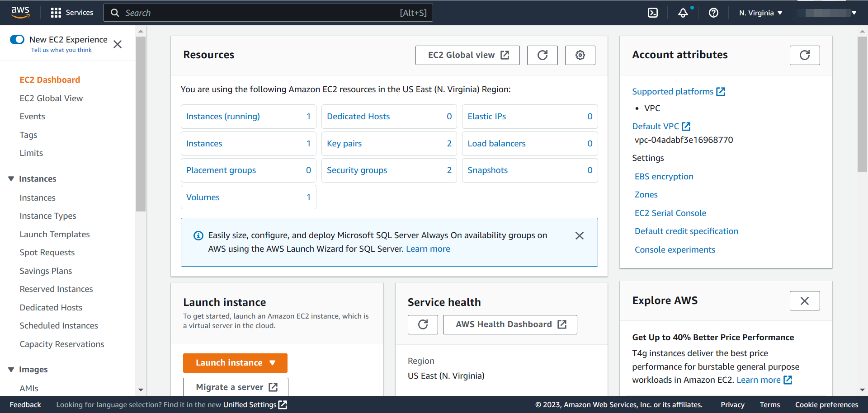The width and height of the screenshot is (868, 413).
Task: Collapse the Instances sidebar section
Action: [11, 179]
